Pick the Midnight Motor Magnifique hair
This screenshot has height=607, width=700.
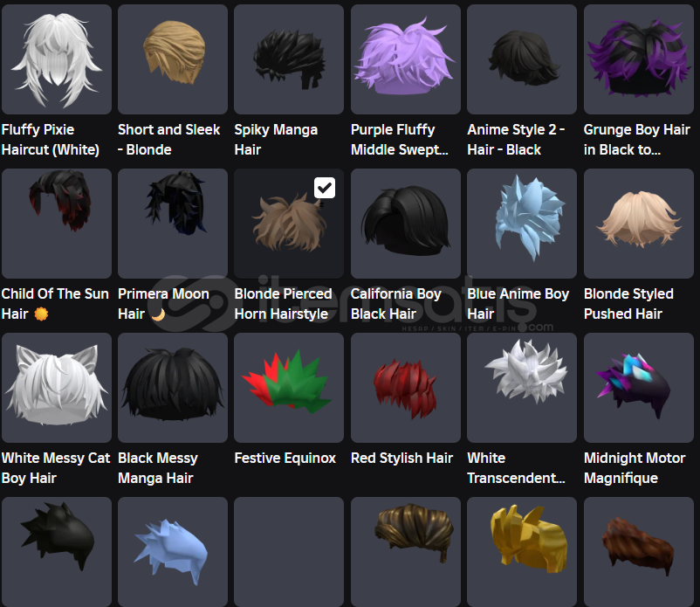639,388
